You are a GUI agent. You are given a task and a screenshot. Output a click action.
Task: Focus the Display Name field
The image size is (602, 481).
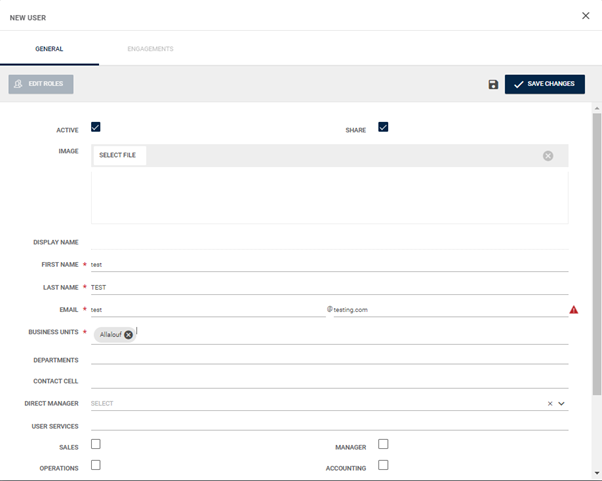329,242
